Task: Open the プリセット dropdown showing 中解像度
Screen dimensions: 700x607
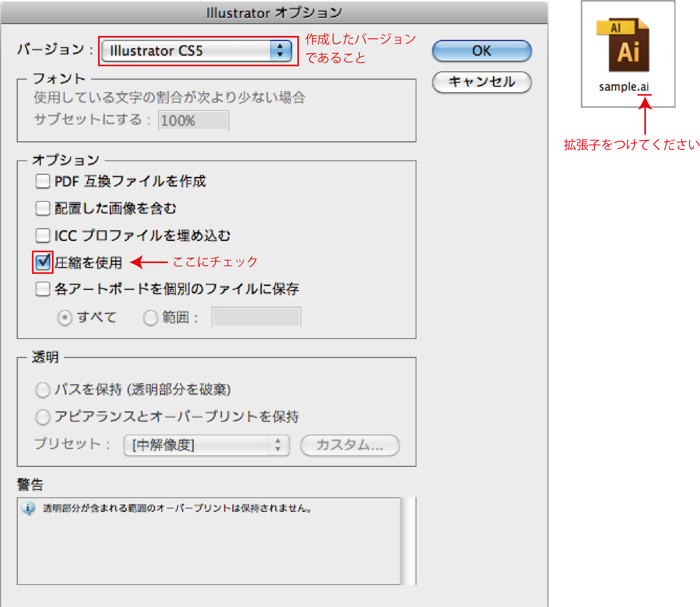Action: 207,445
